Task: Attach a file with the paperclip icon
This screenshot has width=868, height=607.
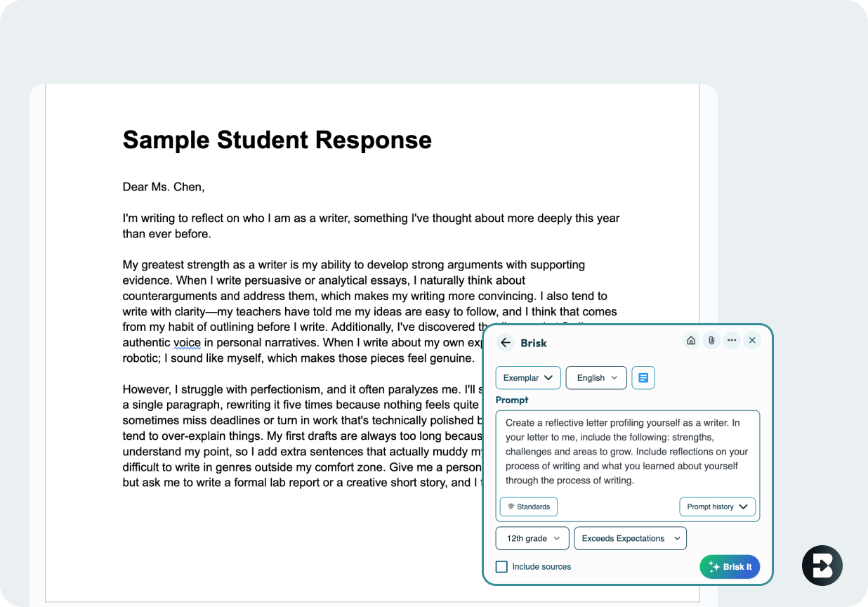Action: [711, 340]
